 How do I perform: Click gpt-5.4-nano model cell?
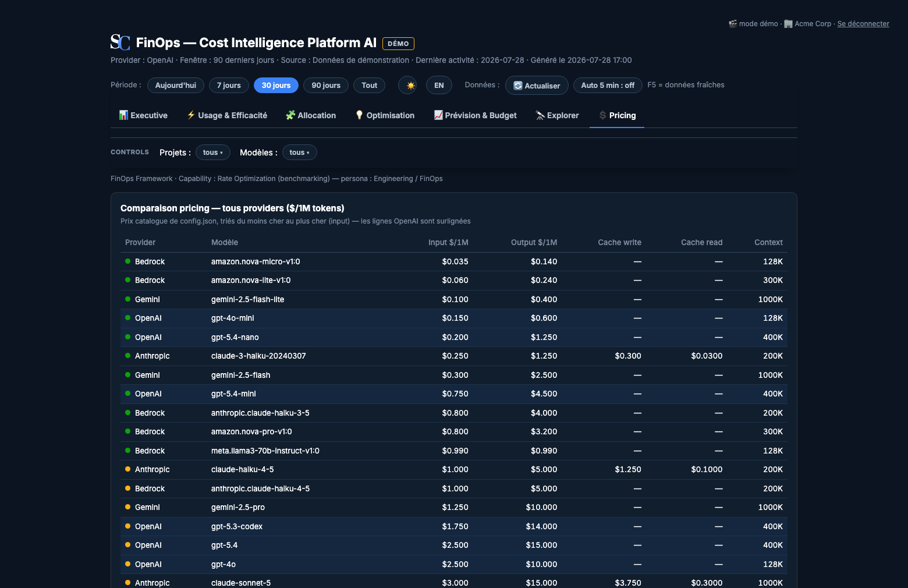tap(235, 337)
